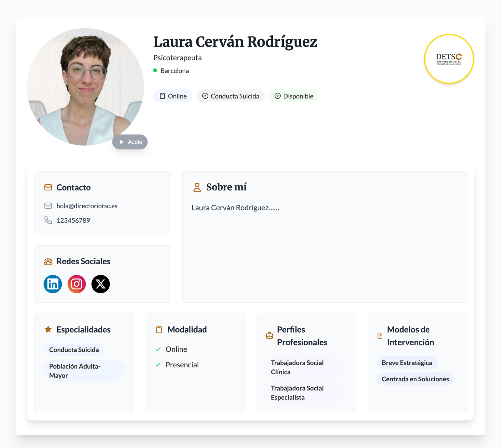Play the profile Audio clip
The width and height of the screenshot is (501, 448).
pyautogui.click(x=130, y=142)
